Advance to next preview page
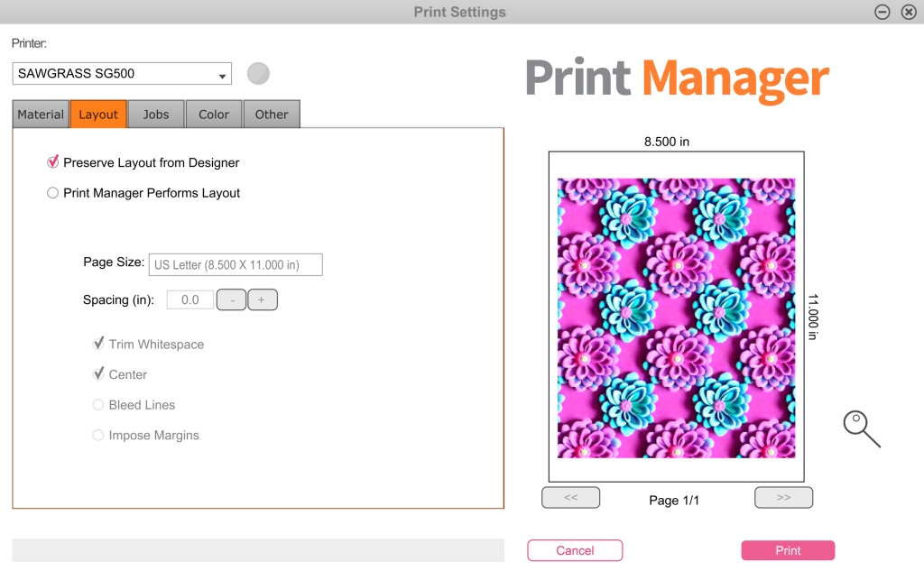The image size is (924, 580). 783,497
